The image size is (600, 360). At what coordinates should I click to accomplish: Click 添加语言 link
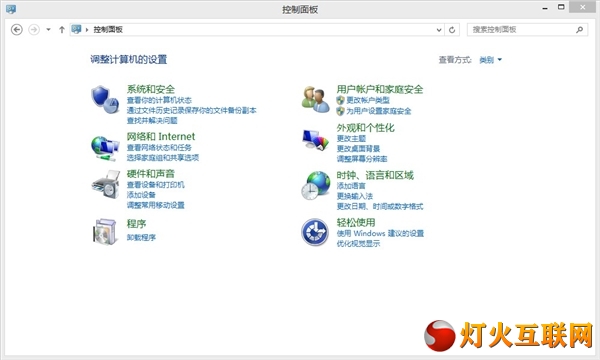[x=351, y=186]
